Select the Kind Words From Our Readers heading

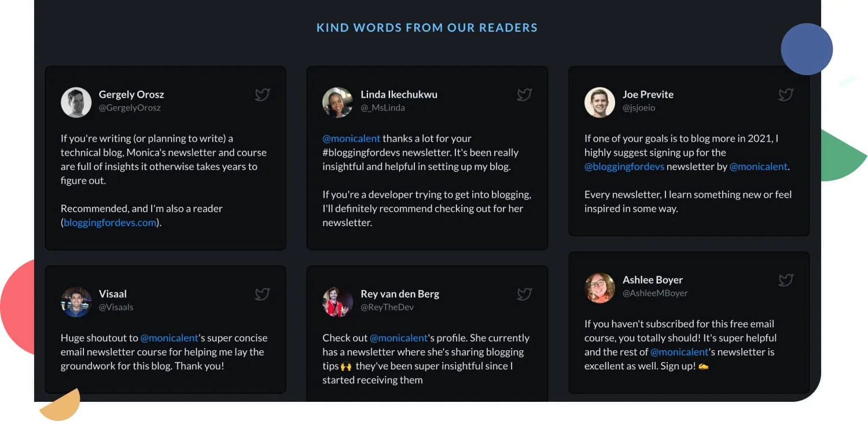click(426, 27)
